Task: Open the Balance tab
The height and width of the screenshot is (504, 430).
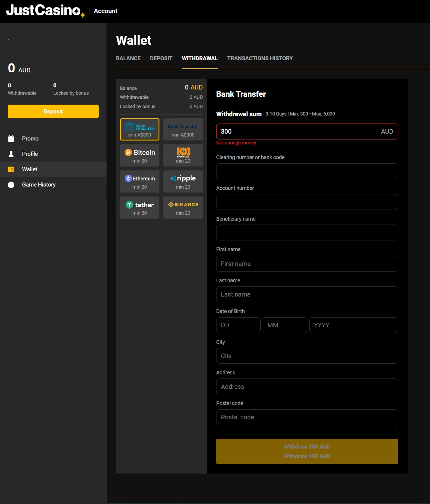Action: click(x=128, y=58)
